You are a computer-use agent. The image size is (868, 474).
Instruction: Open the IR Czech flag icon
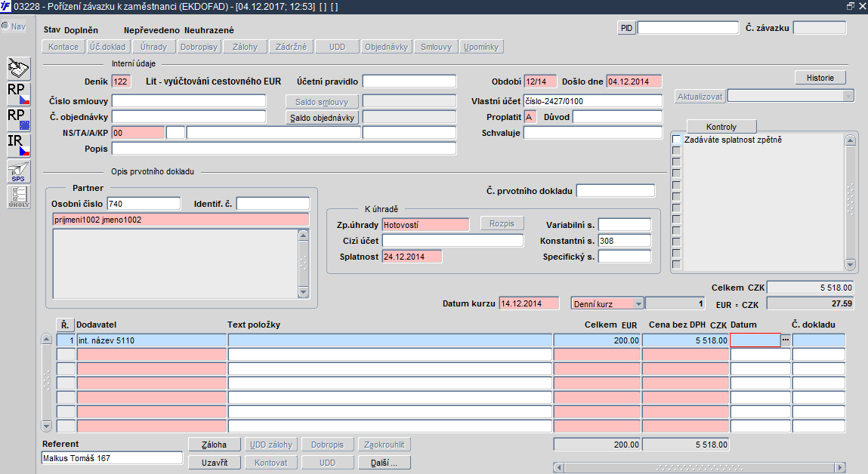pos(19,146)
